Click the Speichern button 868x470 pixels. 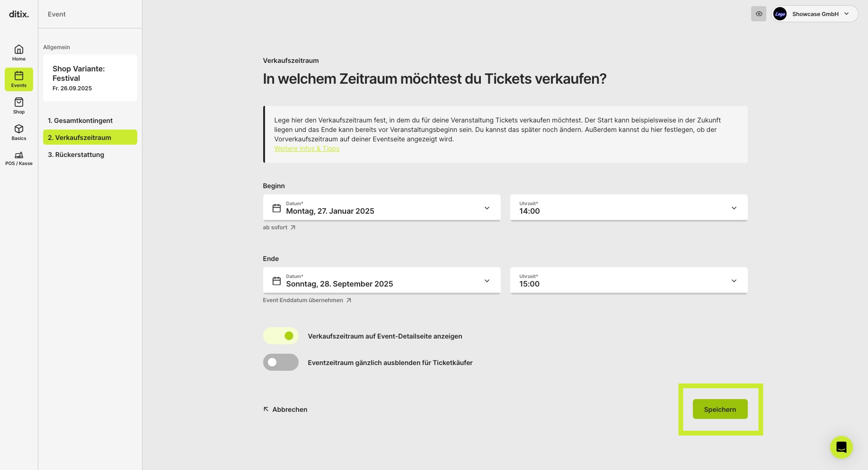tap(720, 409)
